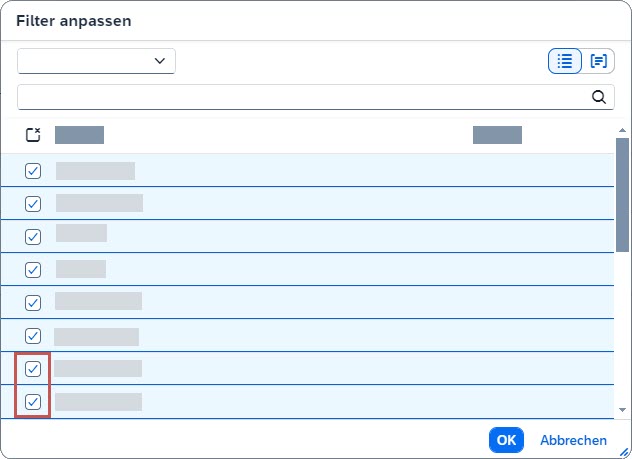
Task: Focus the filter search input field
Action: [x=300, y=97]
